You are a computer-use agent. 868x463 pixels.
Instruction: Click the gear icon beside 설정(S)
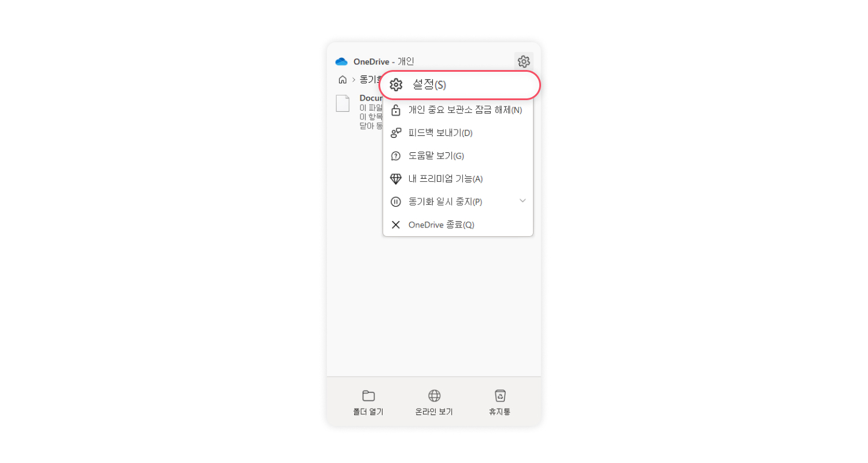396,85
